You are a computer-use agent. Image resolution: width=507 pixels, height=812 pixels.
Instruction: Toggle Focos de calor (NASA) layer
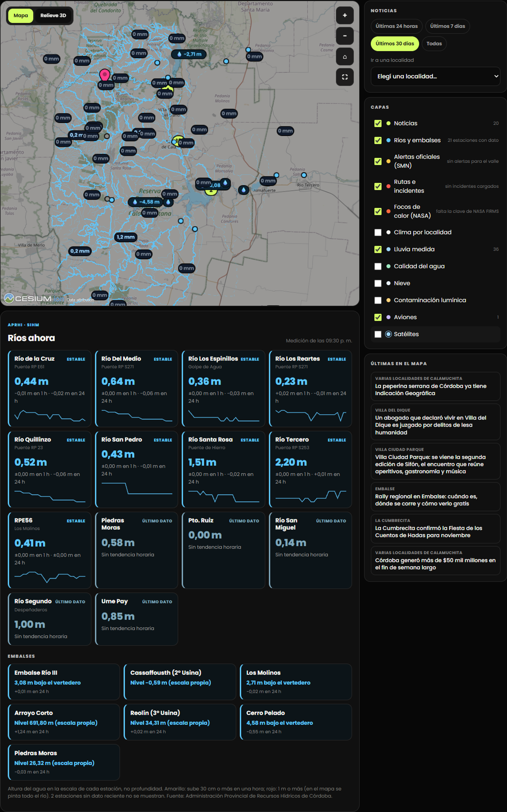[x=378, y=211]
